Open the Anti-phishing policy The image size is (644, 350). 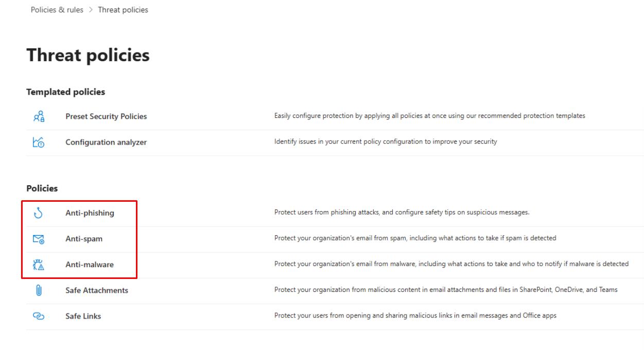click(90, 213)
